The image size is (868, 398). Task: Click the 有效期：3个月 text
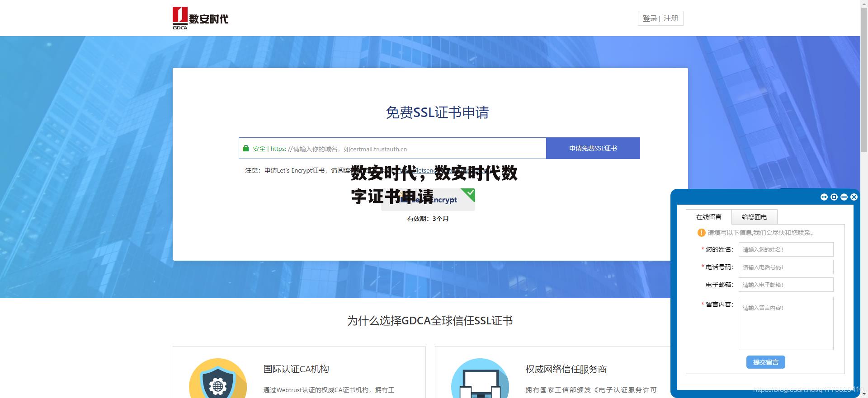[428, 219]
